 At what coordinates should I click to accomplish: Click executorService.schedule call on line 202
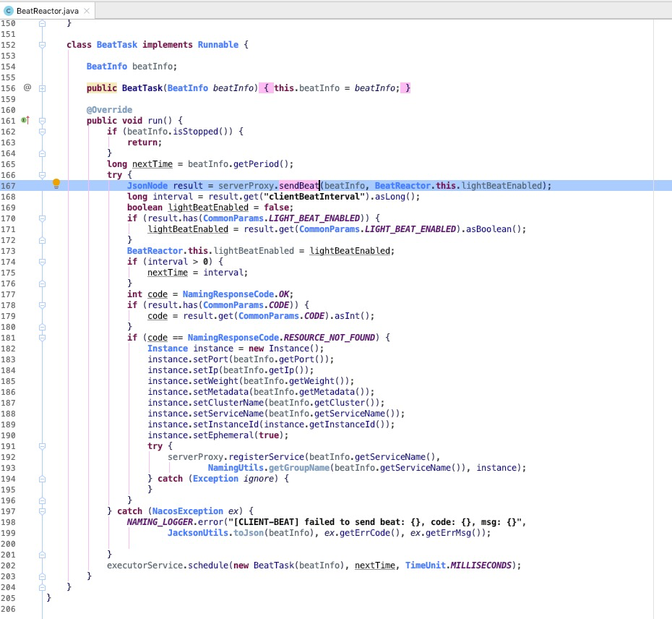tap(168, 565)
